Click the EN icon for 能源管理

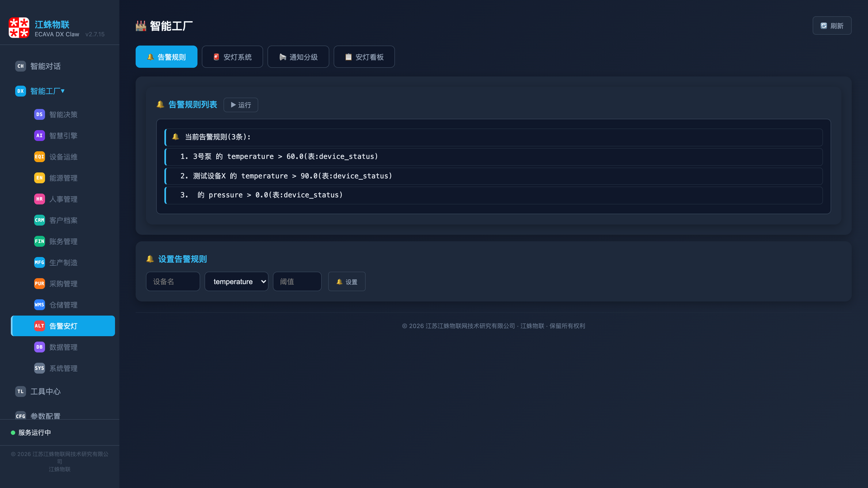(x=39, y=178)
